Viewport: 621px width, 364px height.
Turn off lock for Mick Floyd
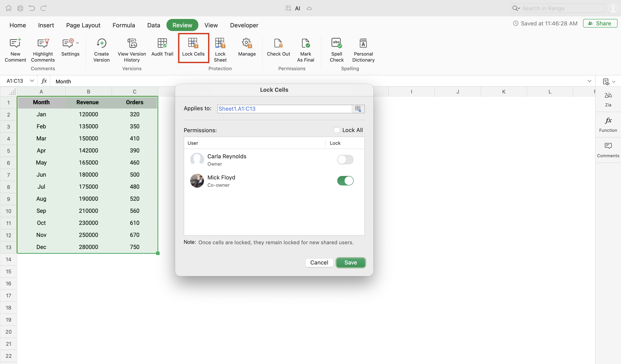tap(345, 181)
